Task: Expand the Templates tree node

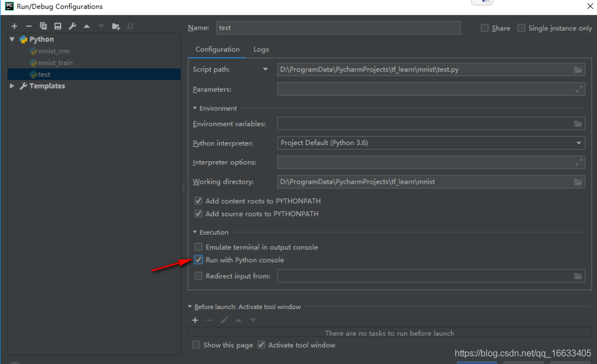Action: [12, 86]
